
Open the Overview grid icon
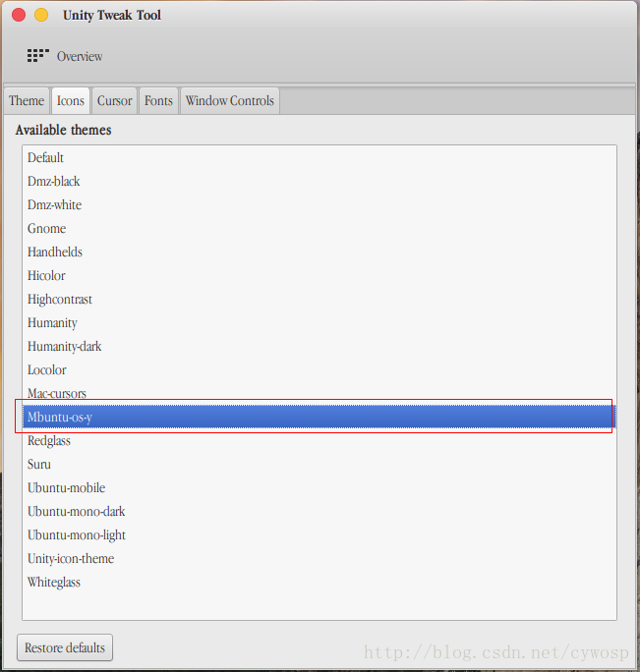tap(38, 56)
